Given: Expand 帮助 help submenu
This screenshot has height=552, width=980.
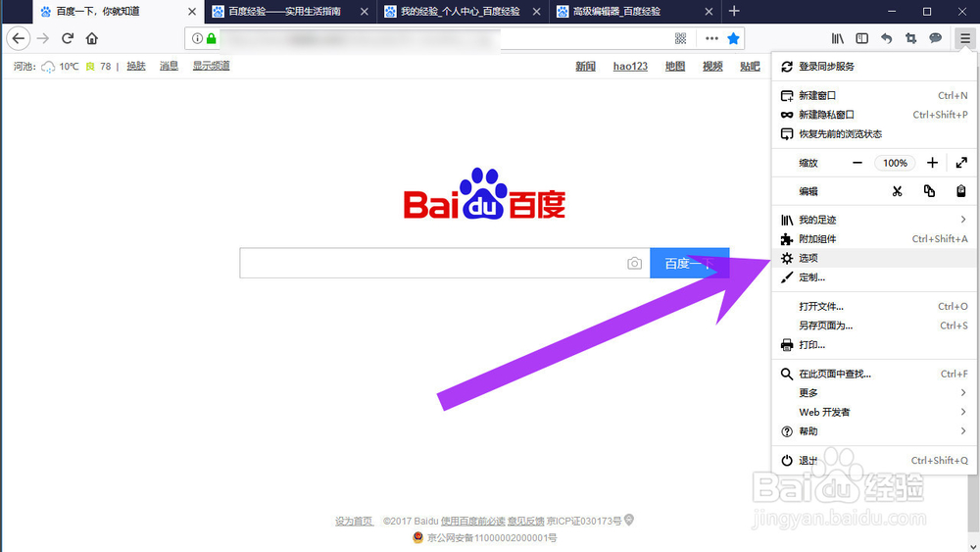Looking at the screenshot, I should coord(874,431).
